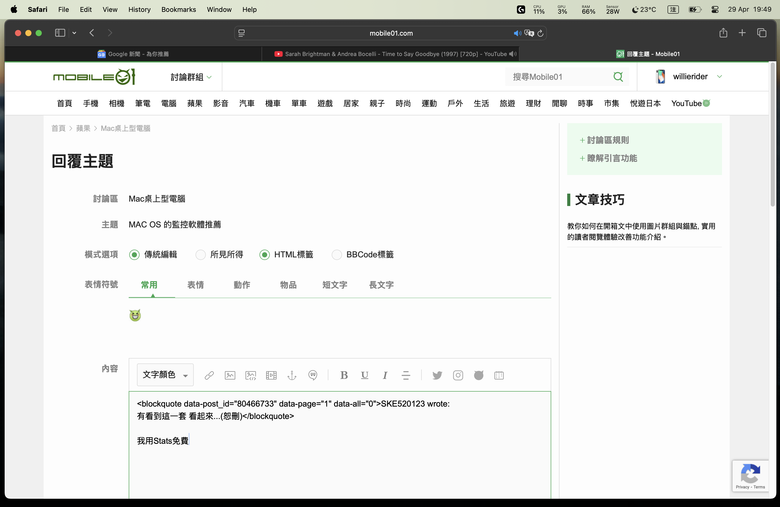Viewport: 780px width, 507px height.
Task: Click the devil-face icon in the editor toolbar
Action: (479, 375)
